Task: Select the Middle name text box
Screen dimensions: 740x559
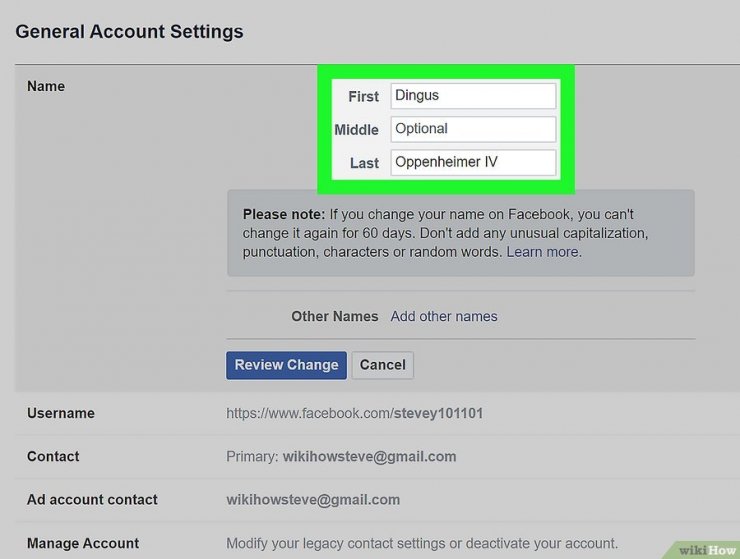Action: click(472, 129)
